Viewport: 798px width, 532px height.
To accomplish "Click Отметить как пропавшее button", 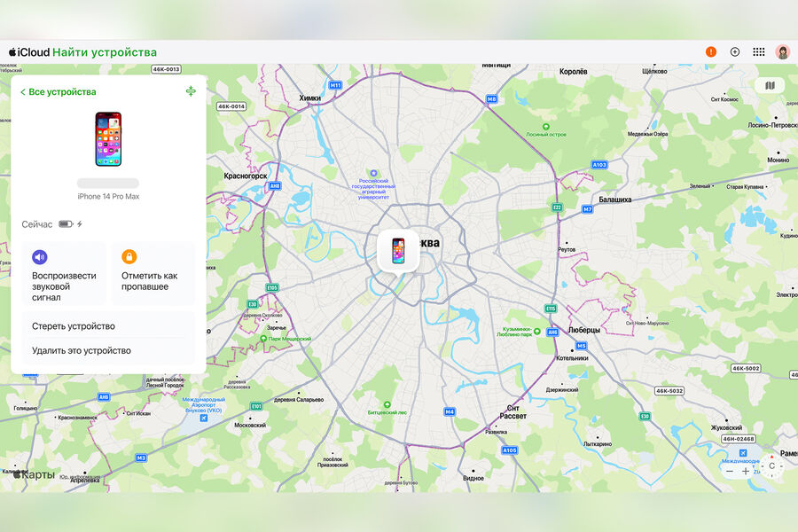I will 153,274.
